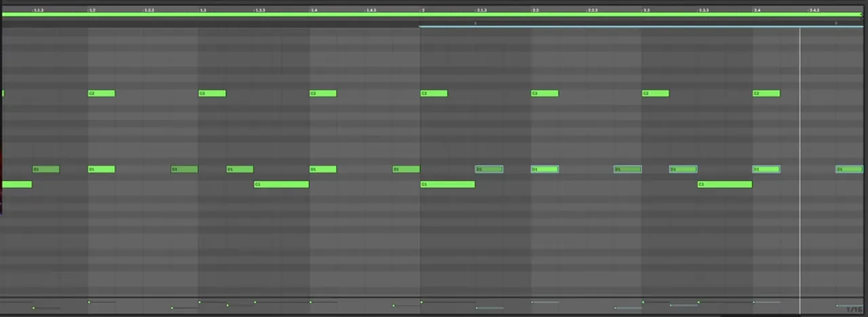Click the velocity marker under bar 2
The image size is (868, 317).
421,302
